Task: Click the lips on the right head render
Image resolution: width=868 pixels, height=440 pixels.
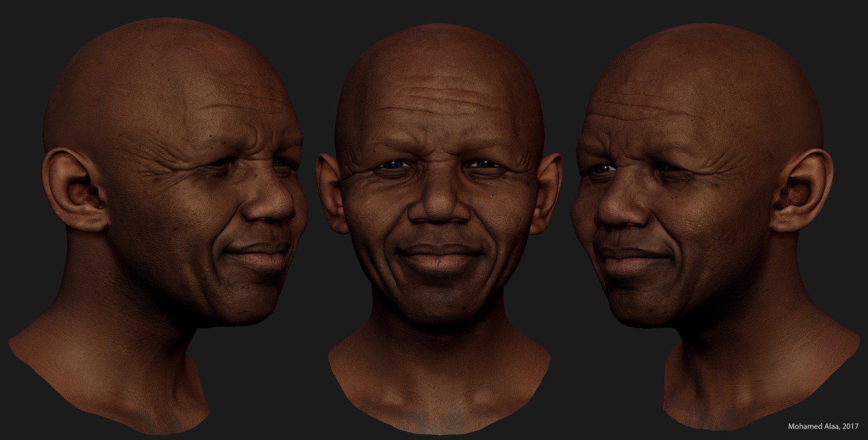Action: [629, 258]
